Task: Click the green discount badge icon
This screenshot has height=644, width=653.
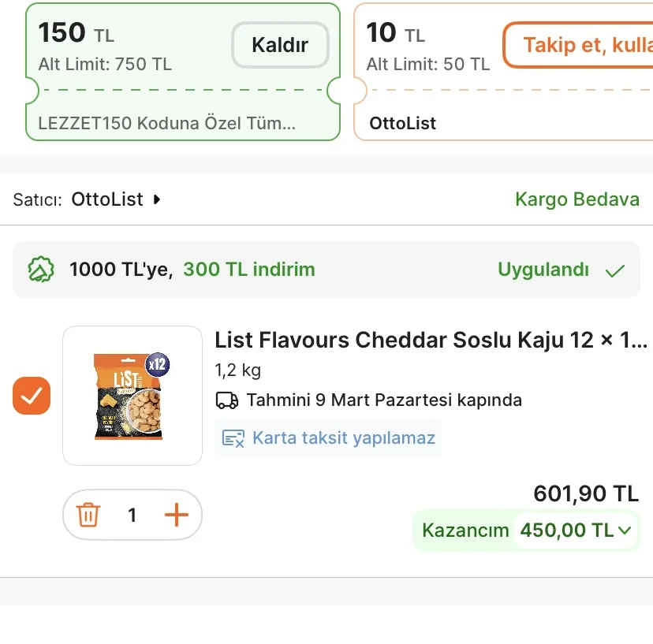Action: pyautogui.click(x=41, y=270)
